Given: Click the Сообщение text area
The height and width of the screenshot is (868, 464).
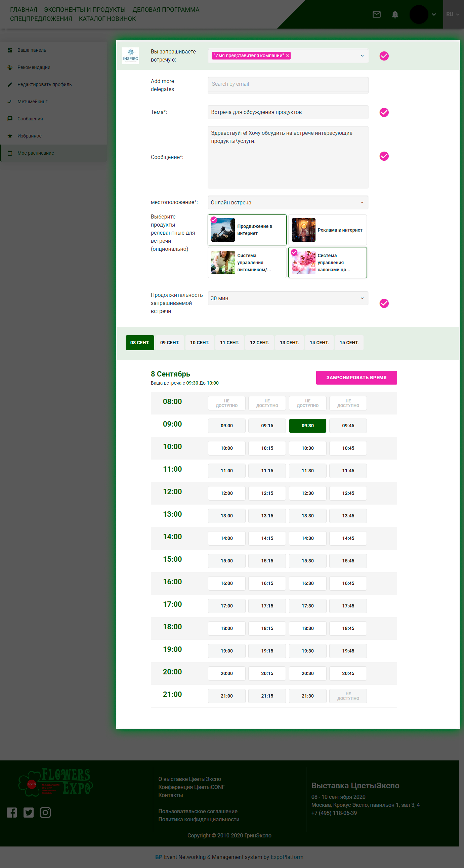Looking at the screenshot, I should (x=288, y=157).
